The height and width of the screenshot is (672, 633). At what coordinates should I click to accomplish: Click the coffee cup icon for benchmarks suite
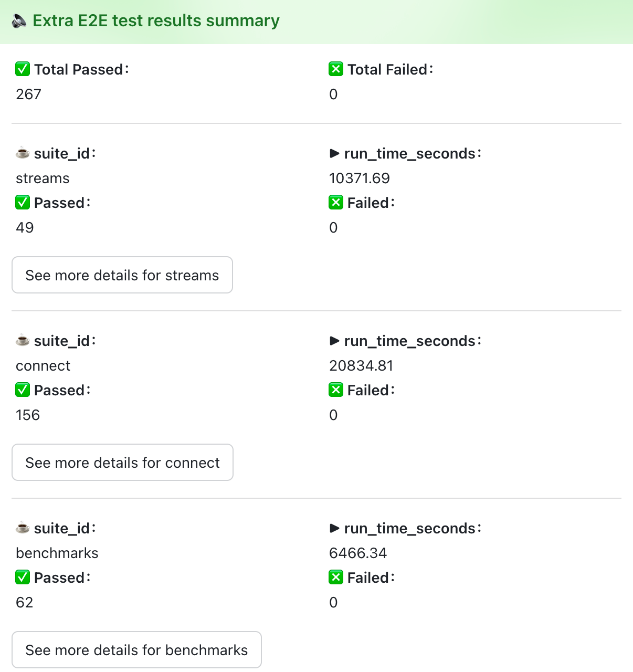pyautogui.click(x=23, y=528)
